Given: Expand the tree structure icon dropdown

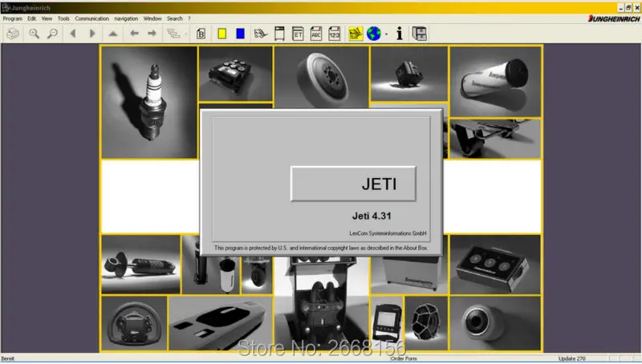Looking at the screenshot, I should coord(185,34).
